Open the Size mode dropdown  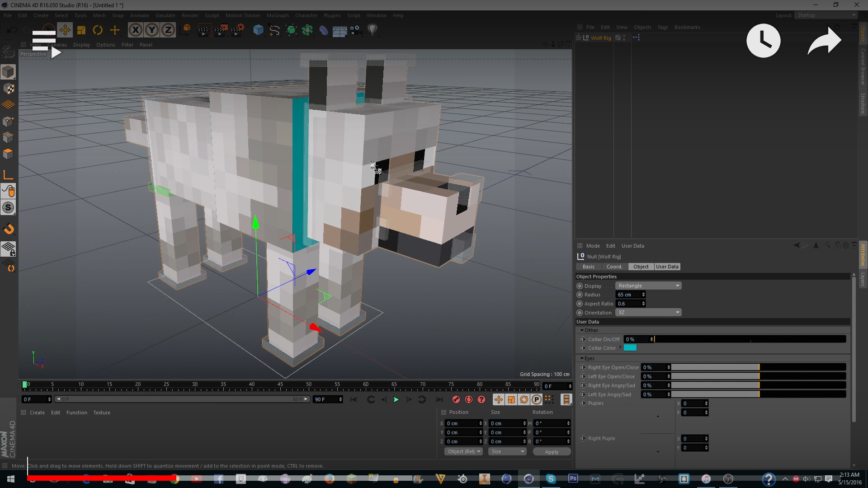(508, 451)
